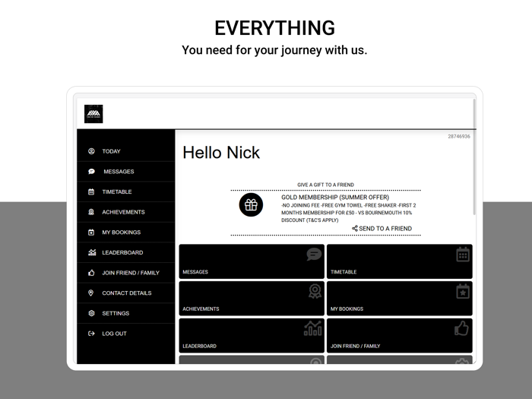
Task: Click star calendar icon on My Bookings tile
Action: point(463,291)
